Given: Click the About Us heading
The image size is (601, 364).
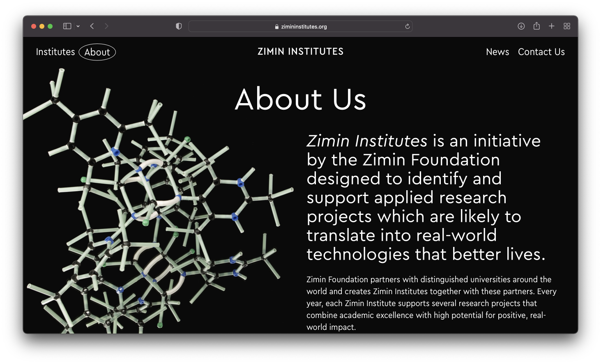Looking at the screenshot, I should point(300,99).
